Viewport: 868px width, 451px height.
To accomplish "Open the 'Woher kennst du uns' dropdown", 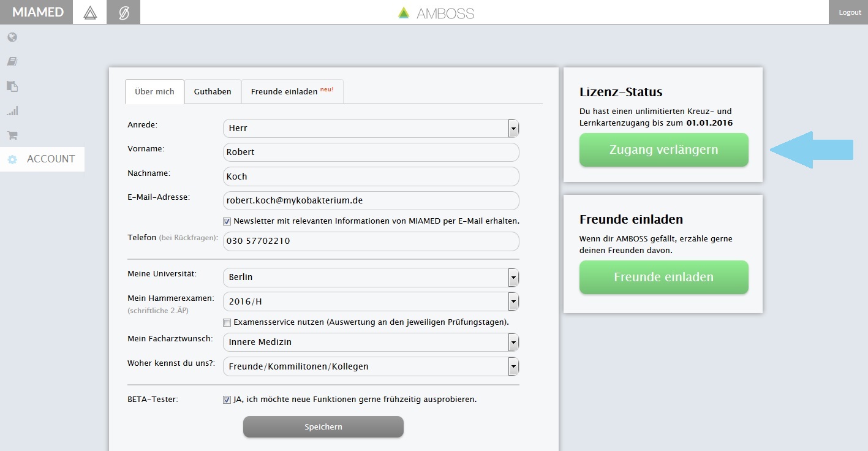I will 371,366.
